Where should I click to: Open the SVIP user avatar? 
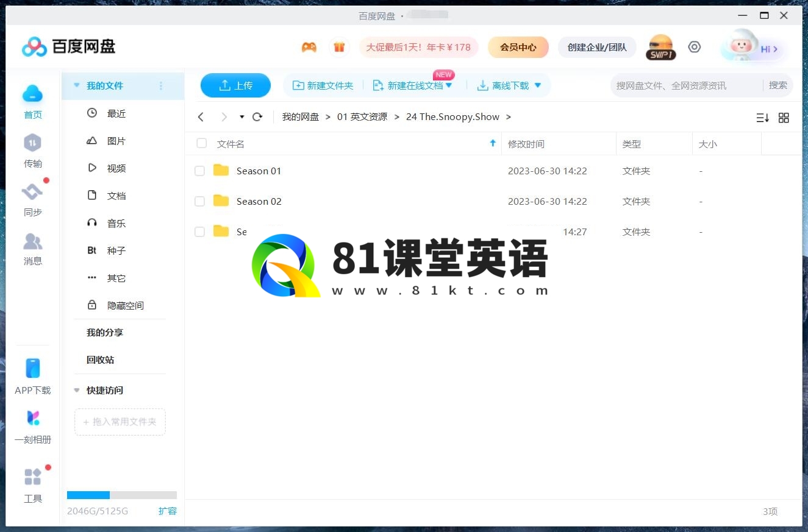pyautogui.click(x=661, y=47)
